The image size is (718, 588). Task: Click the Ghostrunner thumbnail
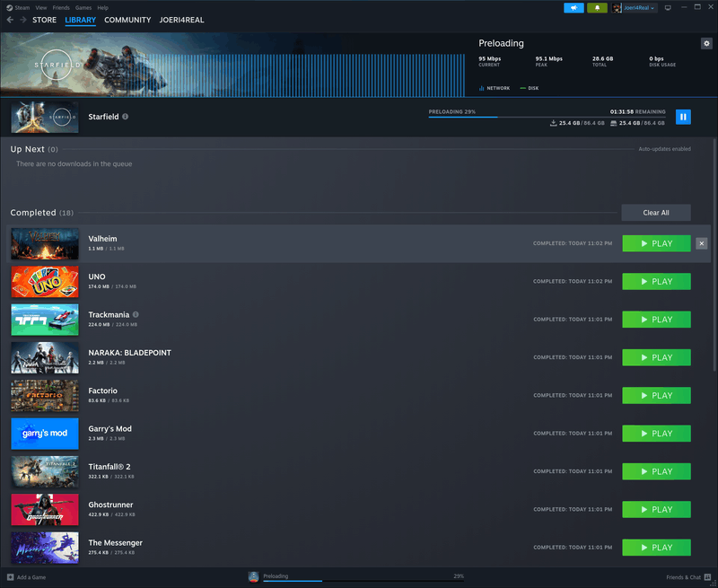[x=45, y=510]
